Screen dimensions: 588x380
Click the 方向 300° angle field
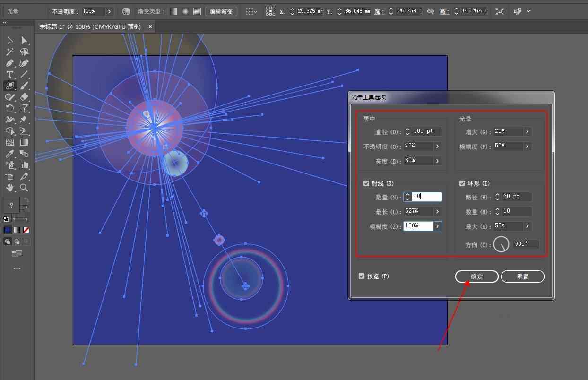pyautogui.click(x=526, y=244)
